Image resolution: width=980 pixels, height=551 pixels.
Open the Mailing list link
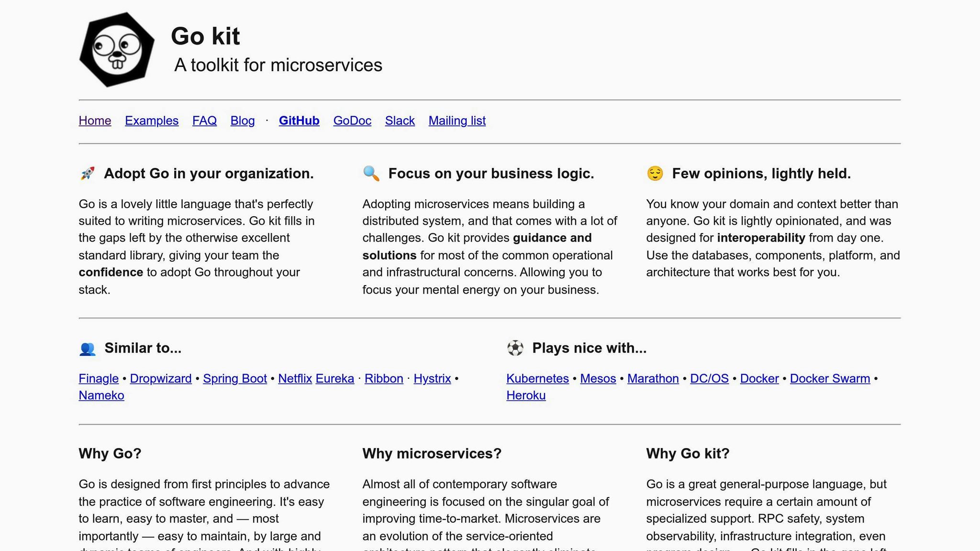point(457,121)
